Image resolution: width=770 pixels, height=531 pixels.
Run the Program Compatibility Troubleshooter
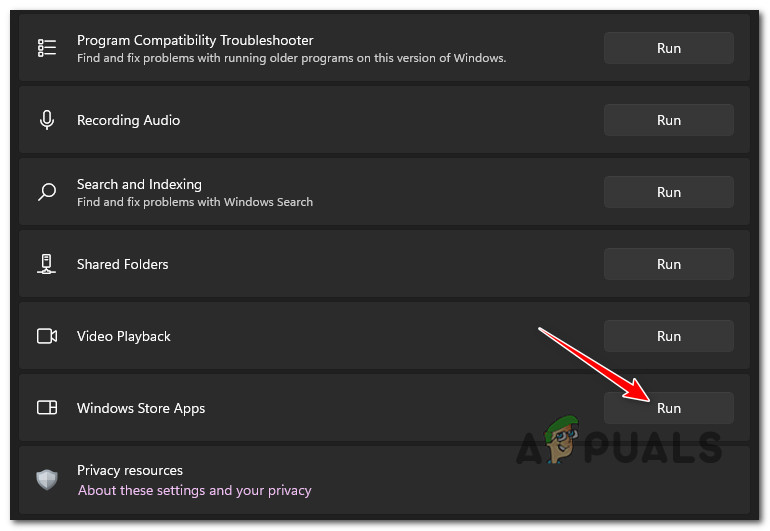pyautogui.click(x=668, y=48)
